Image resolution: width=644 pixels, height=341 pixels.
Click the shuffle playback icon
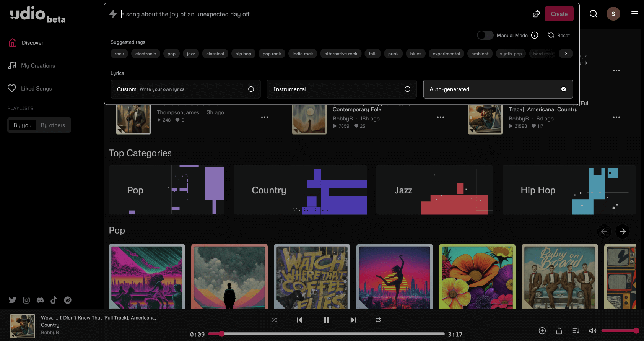tap(275, 320)
